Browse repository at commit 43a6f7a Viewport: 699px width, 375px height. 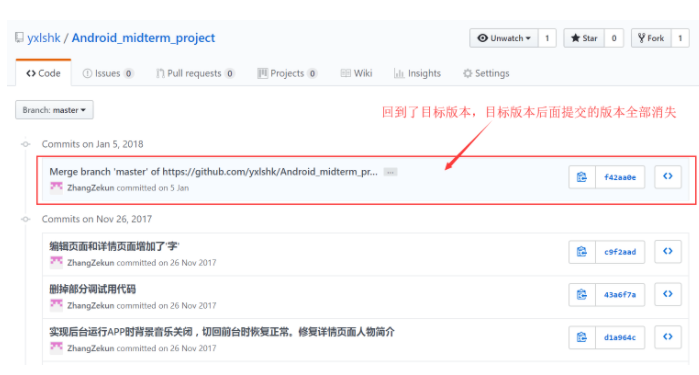coord(668,294)
